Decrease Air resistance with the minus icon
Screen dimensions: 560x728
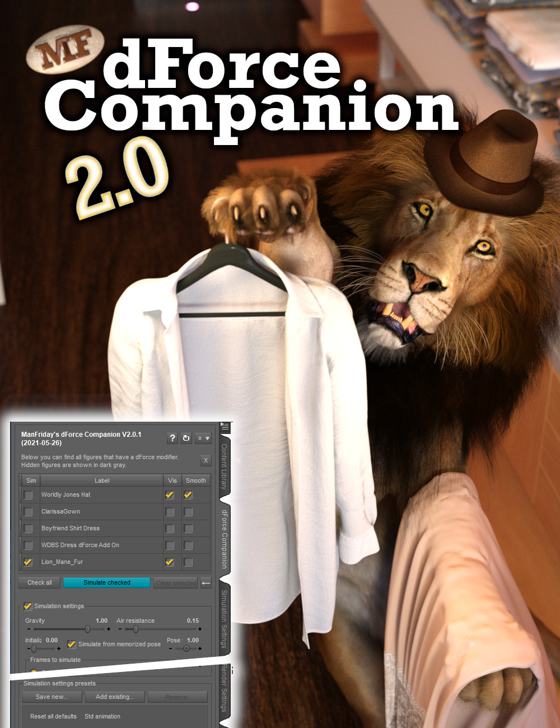120,629
